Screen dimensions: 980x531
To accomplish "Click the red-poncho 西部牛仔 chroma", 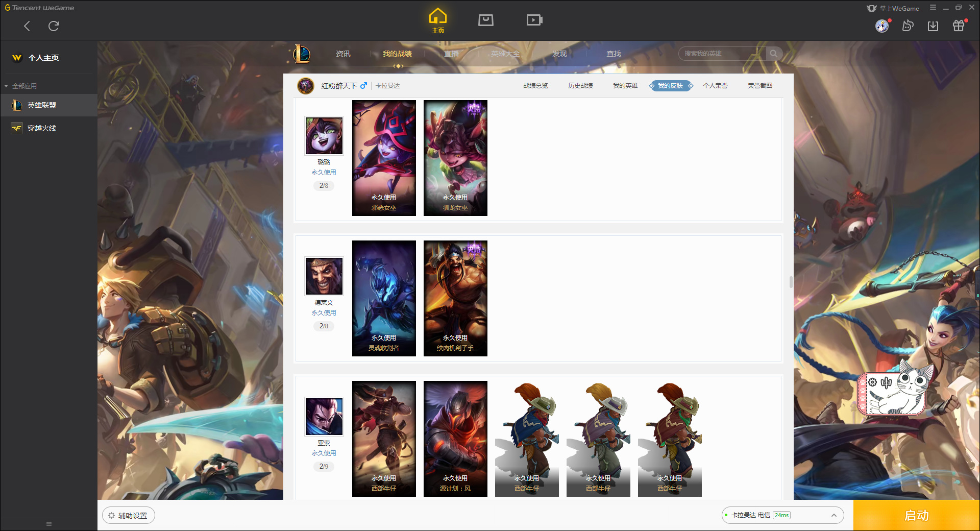I will pos(670,439).
